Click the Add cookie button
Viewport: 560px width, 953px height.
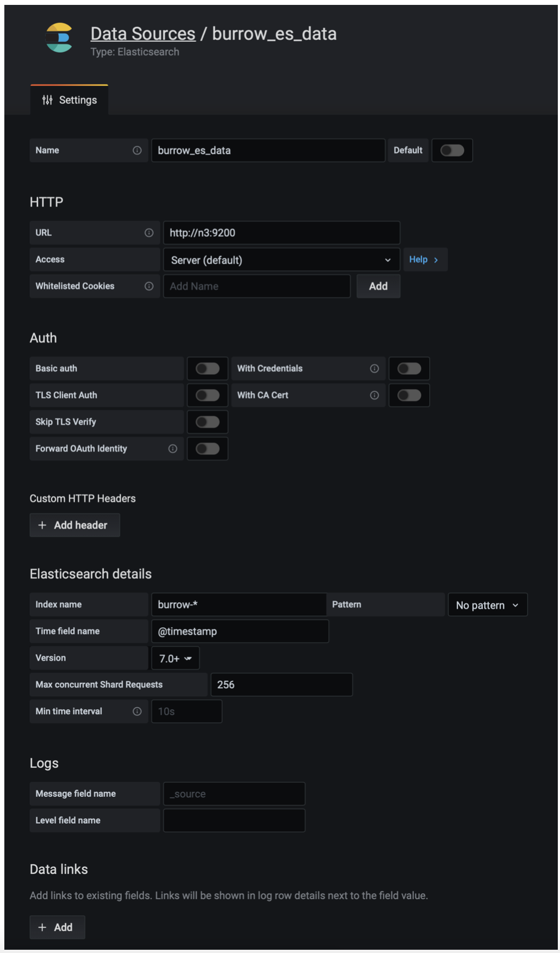point(378,286)
